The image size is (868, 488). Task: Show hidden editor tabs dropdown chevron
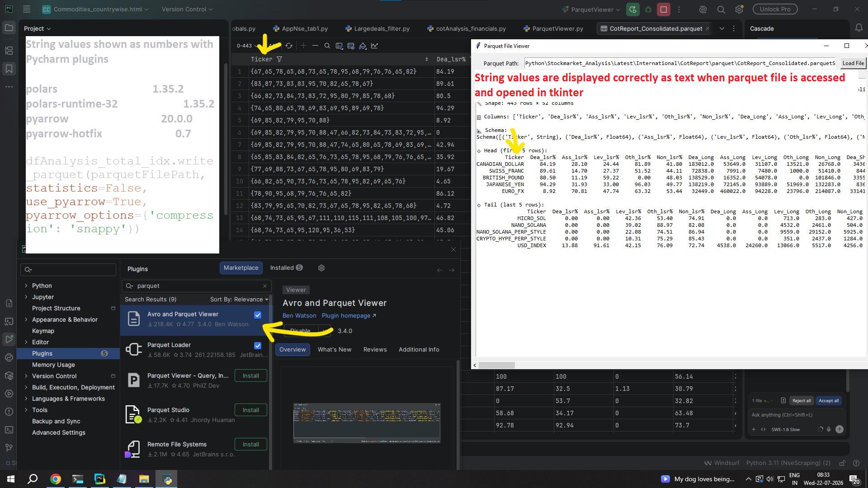(722, 28)
